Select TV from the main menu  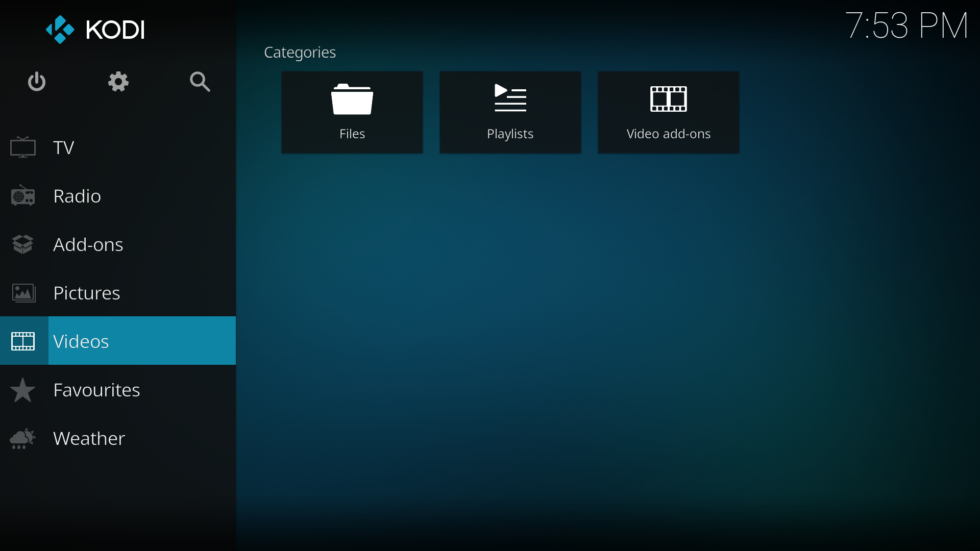pyautogui.click(x=63, y=147)
